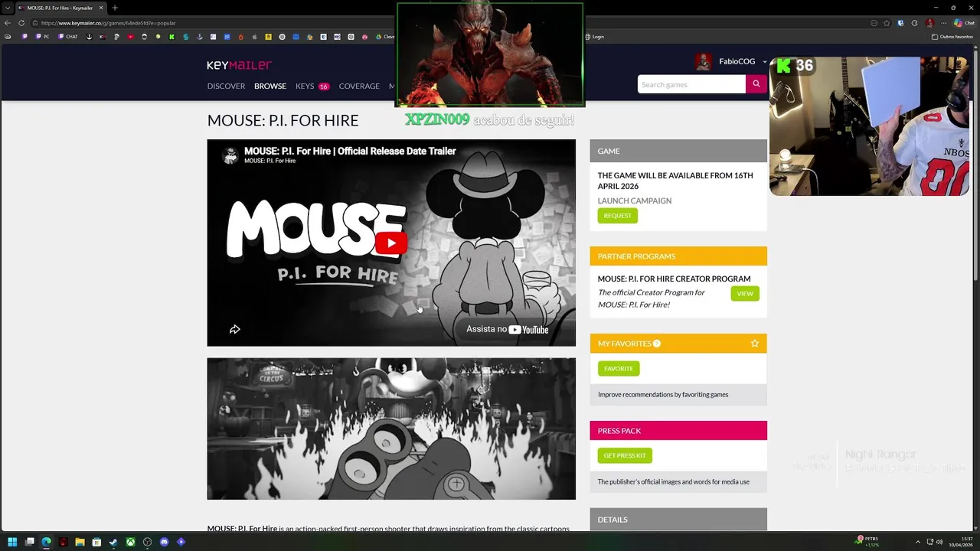
Task: Add page to favorites star icon
Action: pyautogui.click(x=887, y=23)
